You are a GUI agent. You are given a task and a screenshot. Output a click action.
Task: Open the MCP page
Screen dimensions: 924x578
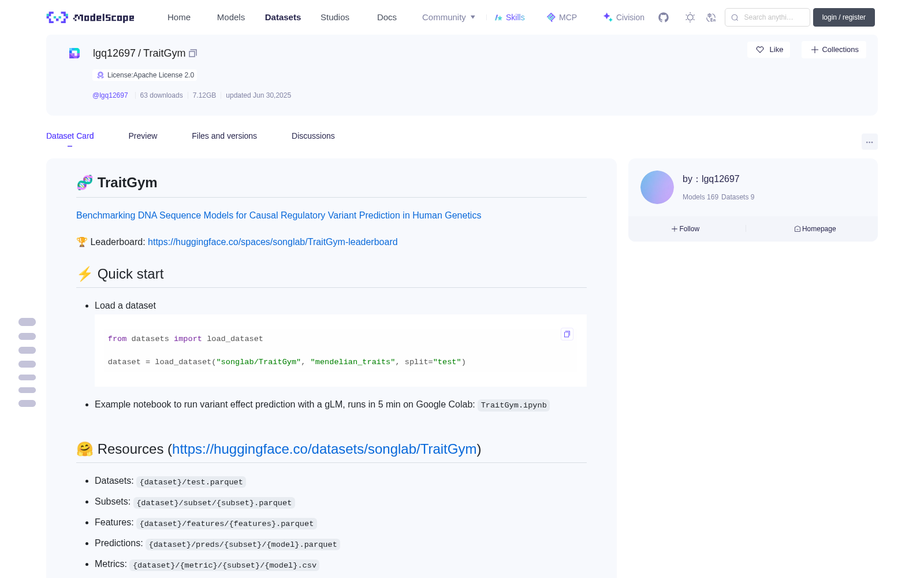click(562, 17)
